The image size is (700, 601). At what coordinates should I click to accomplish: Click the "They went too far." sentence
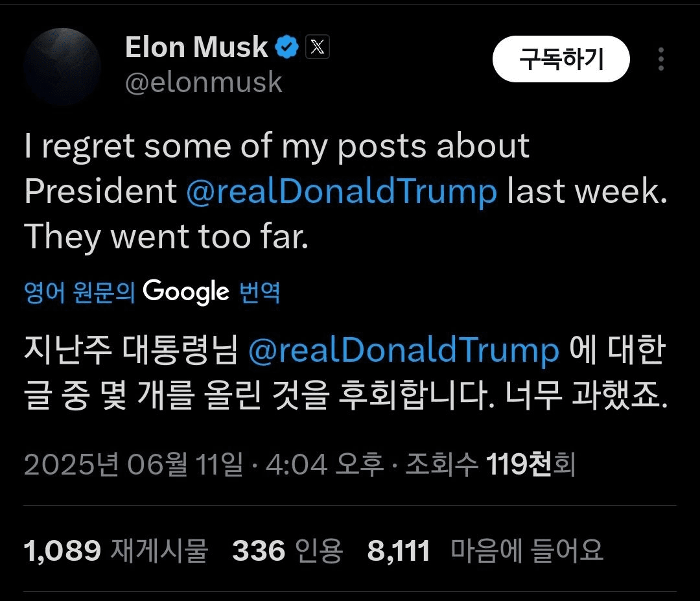[167, 238]
